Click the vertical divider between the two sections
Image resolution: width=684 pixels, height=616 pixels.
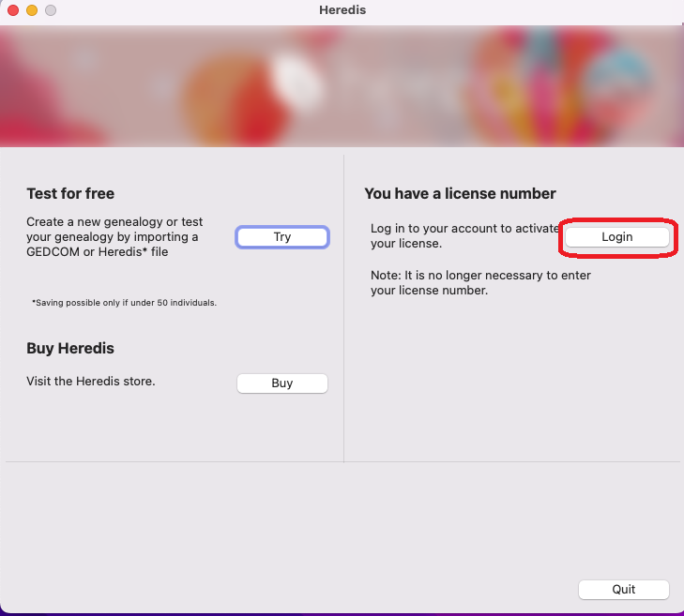coord(344,309)
